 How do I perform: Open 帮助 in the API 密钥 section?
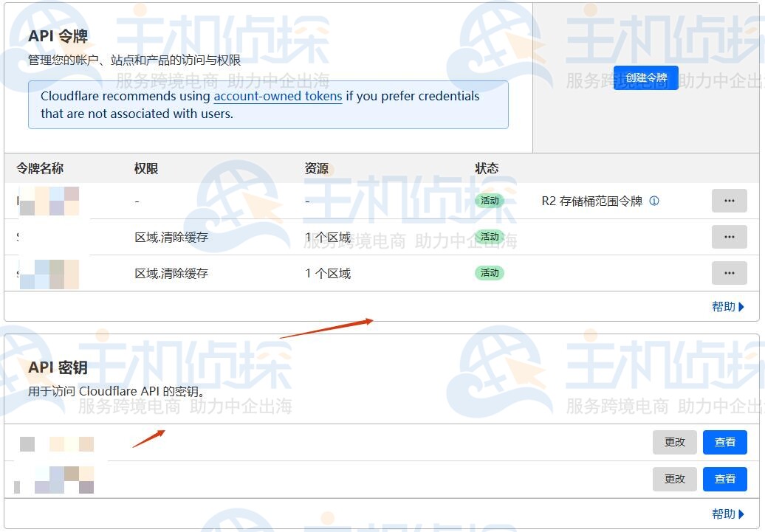[x=727, y=514]
